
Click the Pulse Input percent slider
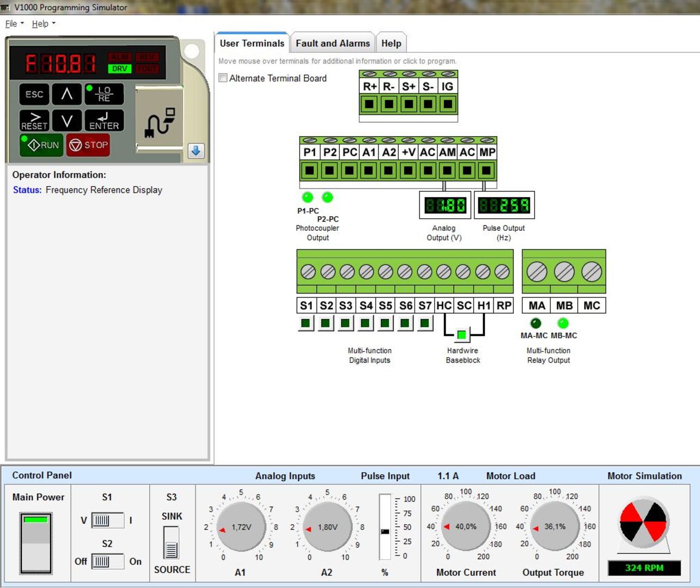[x=385, y=530]
